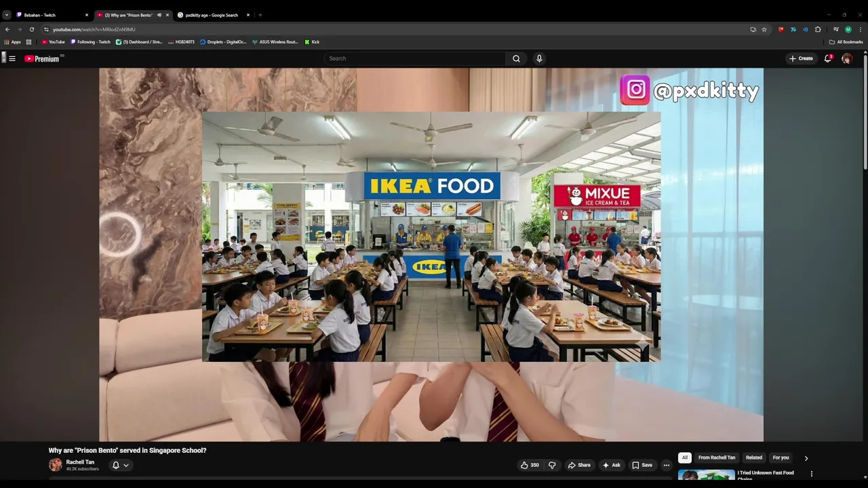Viewport: 868px width, 488px height.
Task: Start voice search with microphone icon
Action: click(x=539, y=58)
